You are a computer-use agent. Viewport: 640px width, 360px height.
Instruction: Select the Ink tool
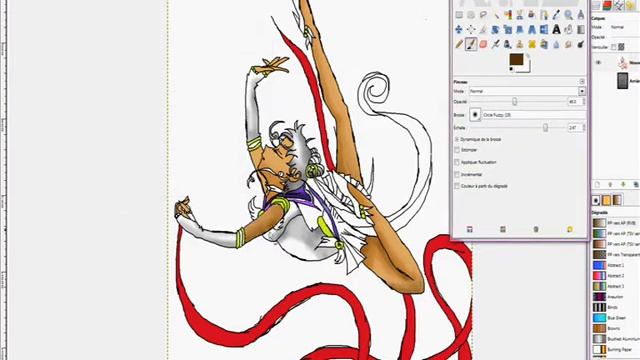click(x=508, y=44)
